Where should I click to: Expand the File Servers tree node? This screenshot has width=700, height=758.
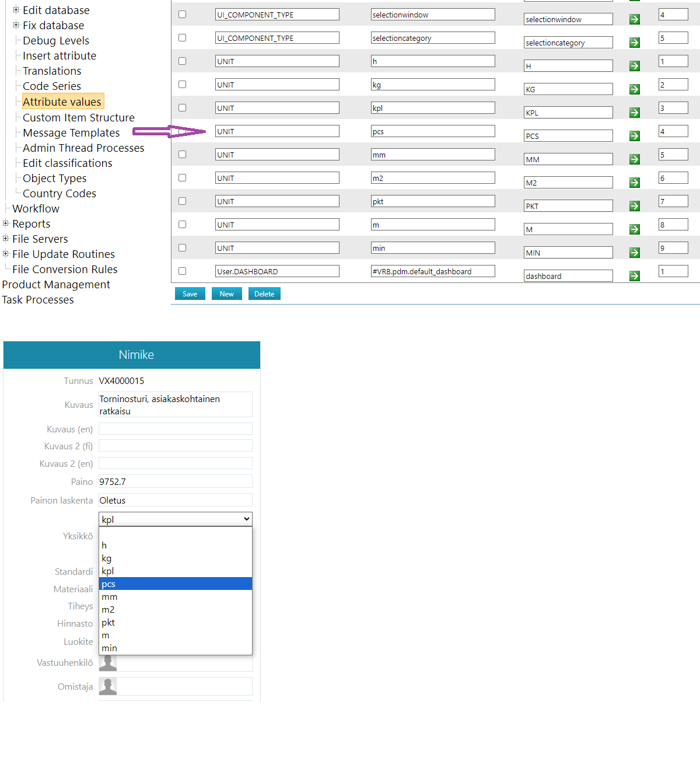pos(6,239)
